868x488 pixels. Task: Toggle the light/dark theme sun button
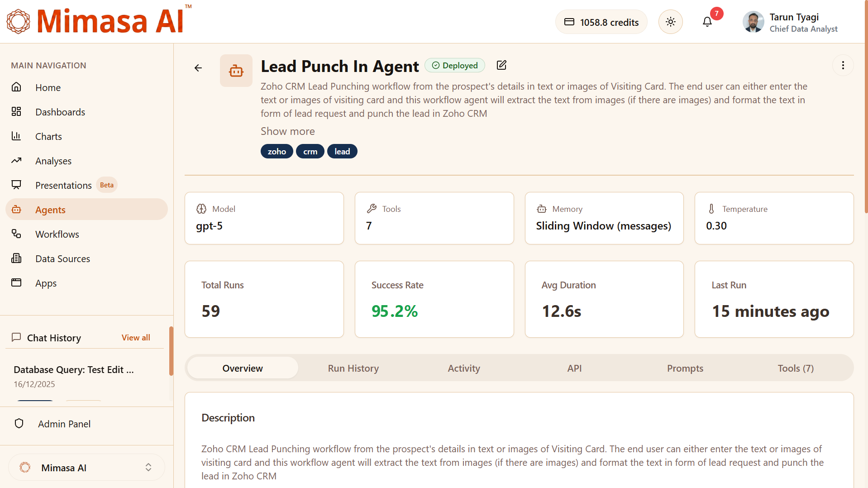click(671, 22)
